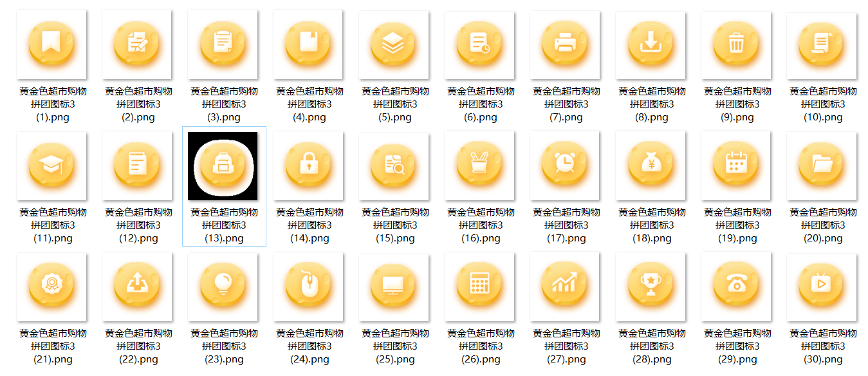Click file name ending in (16).png

pos(479,225)
